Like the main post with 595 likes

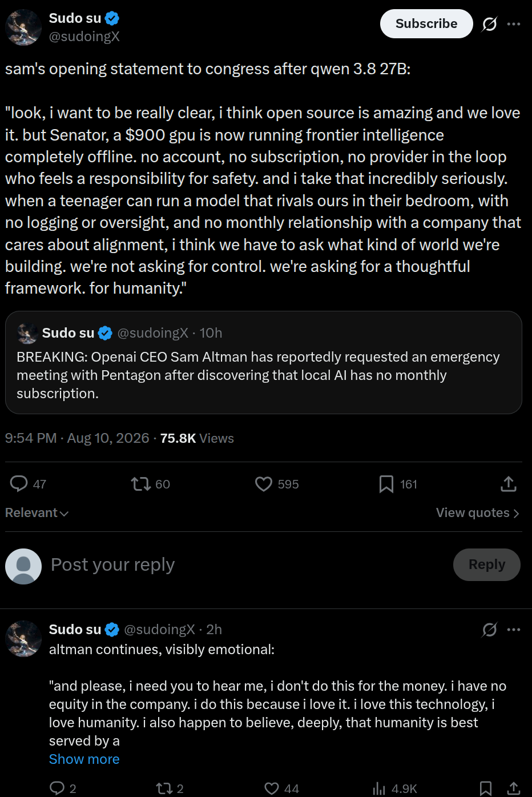point(263,484)
